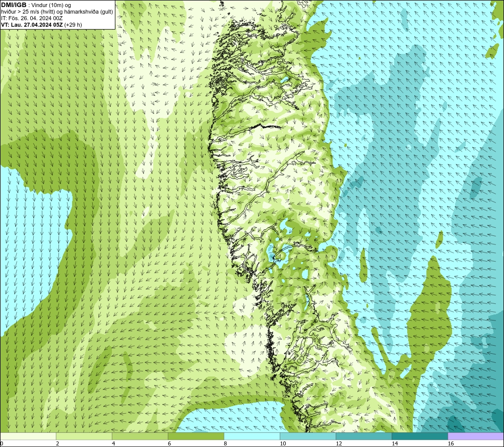Click the legend scale label "14"
504x447 pixels.
pos(395,444)
